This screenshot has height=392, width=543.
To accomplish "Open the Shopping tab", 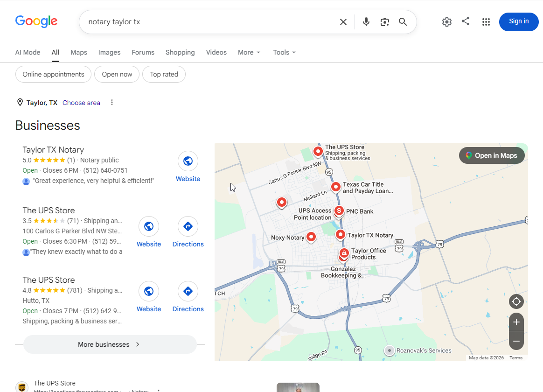I will 180,52.
